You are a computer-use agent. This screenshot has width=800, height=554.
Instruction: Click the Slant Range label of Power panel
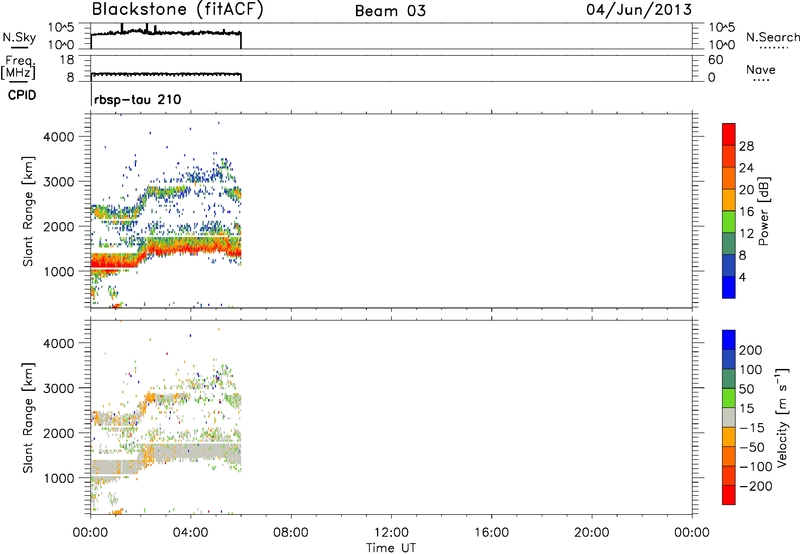[x=28, y=211]
